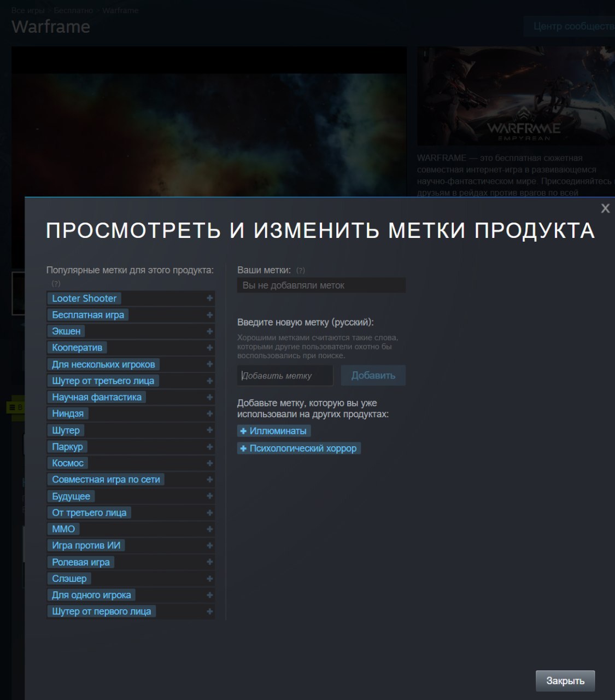Open the Паркур tag
This screenshot has height=700, width=615.
67,447
